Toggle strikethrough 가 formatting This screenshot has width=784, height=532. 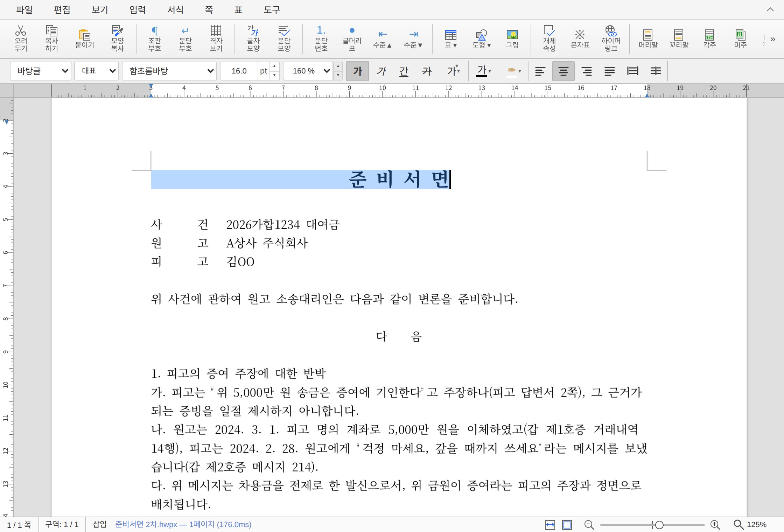coord(427,71)
